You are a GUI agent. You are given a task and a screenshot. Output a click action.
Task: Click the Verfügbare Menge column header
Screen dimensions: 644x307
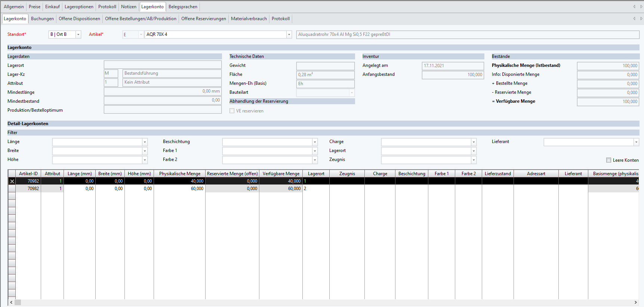click(281, 174)
